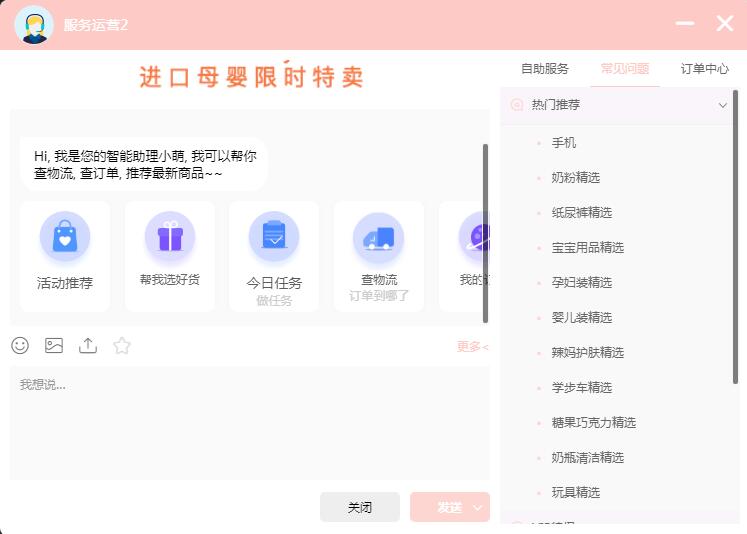Click the star favorites icon
Viewport: 747px width, 534px height.
pyautogui.click(x=121, y=345)
